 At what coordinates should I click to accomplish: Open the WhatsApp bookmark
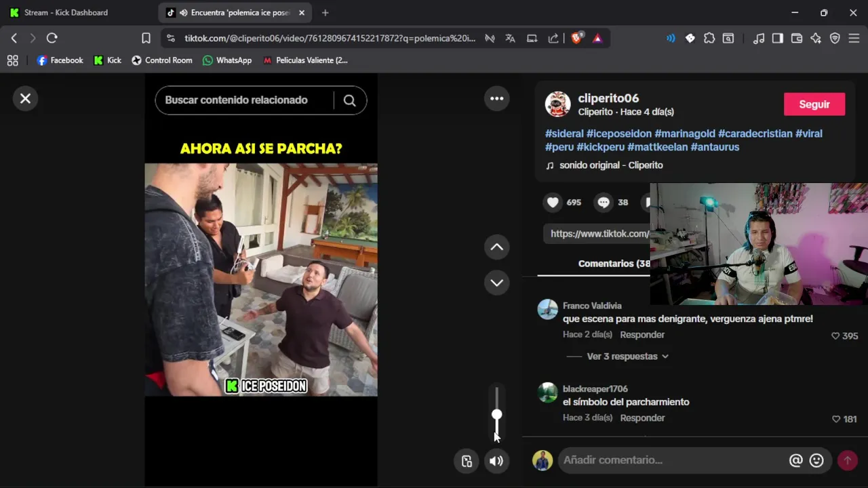click(x=226, y=60)
